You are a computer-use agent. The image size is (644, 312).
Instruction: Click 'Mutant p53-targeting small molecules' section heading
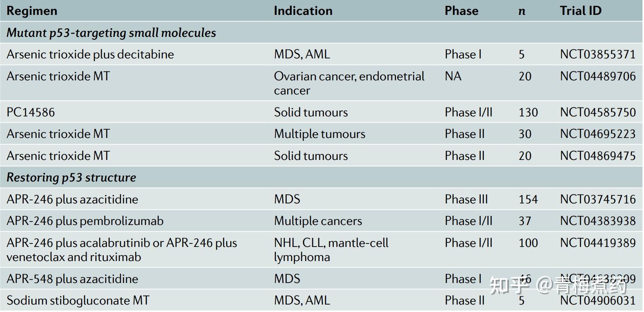point(111,33)
